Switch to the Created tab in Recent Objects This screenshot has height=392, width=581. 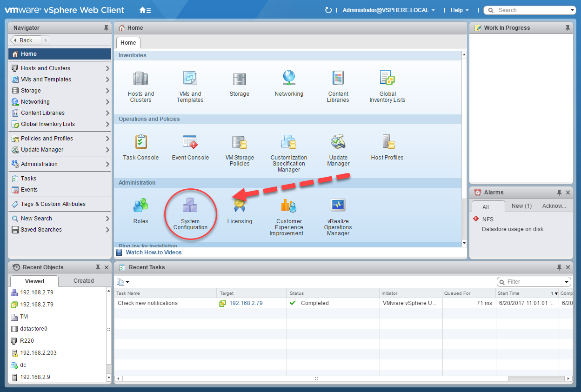[x=84, y=280]
